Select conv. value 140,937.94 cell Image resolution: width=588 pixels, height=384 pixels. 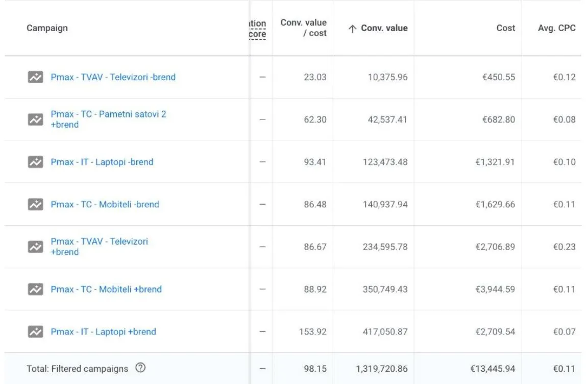coord(385,204)
